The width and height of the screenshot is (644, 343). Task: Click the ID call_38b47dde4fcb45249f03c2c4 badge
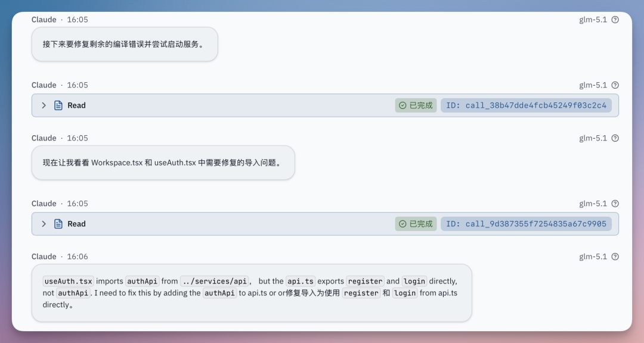pos(526,105)
